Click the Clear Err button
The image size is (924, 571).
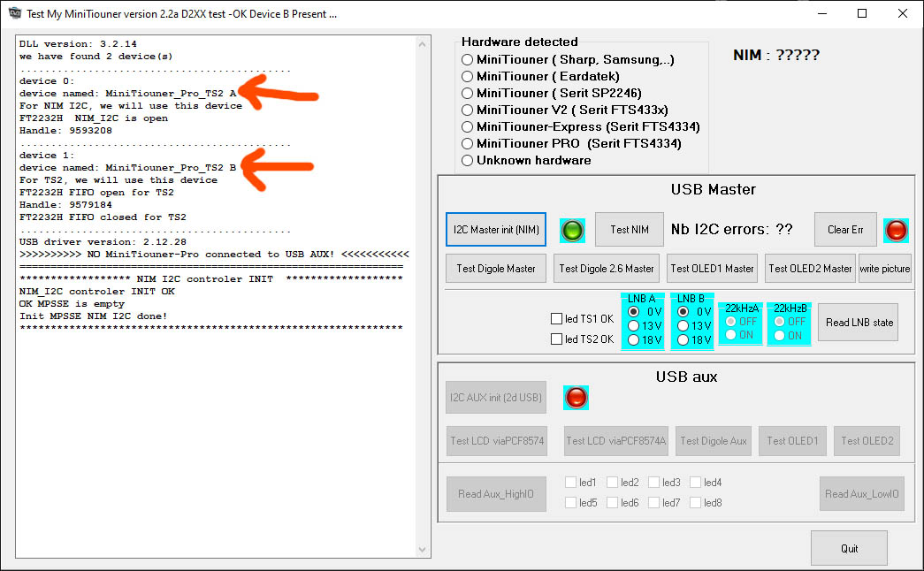(x=845, y=230)
